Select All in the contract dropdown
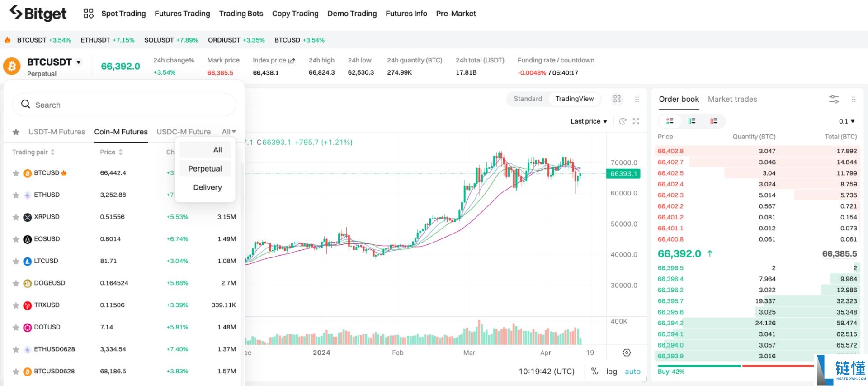The height and width of the screenshot is (386, 868). tap(205, 150)
